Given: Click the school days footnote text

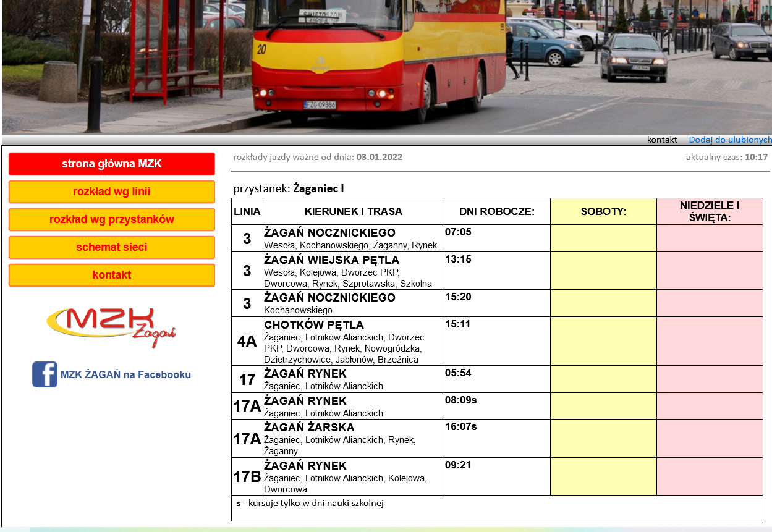Looking at the screenshot, I should click(x=310, y=503).
